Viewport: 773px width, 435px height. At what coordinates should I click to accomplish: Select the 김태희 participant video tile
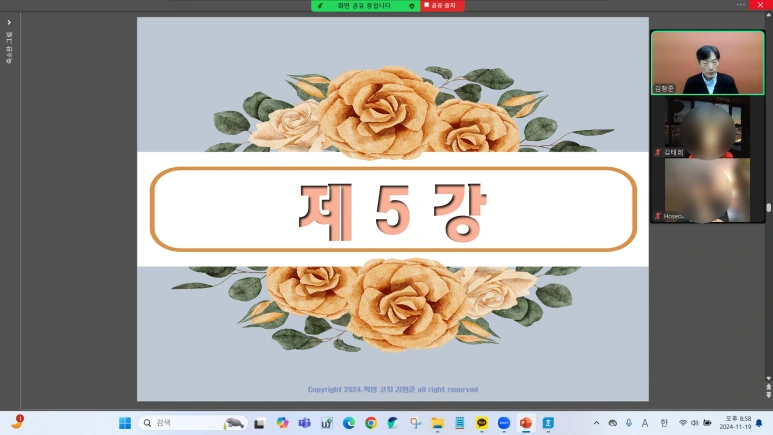[x=707, y=127]
